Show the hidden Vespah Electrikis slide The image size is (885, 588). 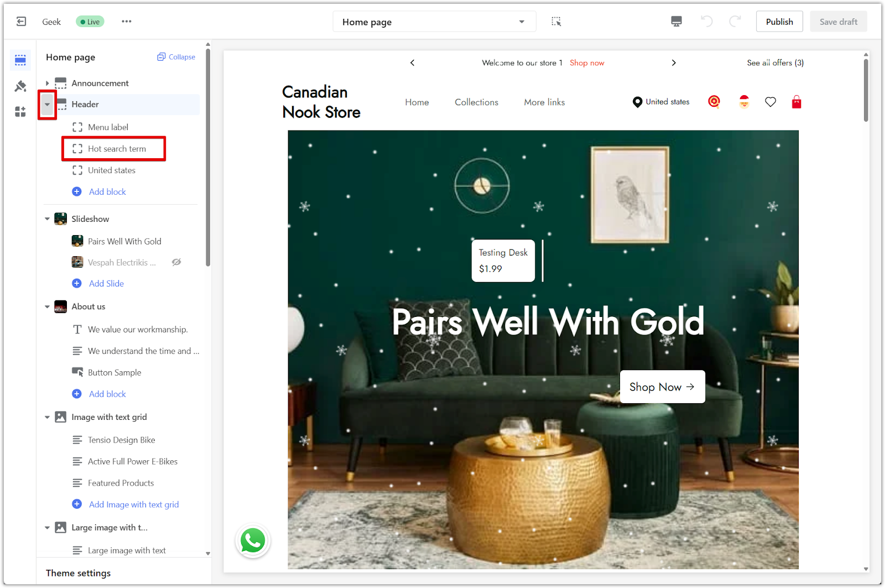point(176,262)
